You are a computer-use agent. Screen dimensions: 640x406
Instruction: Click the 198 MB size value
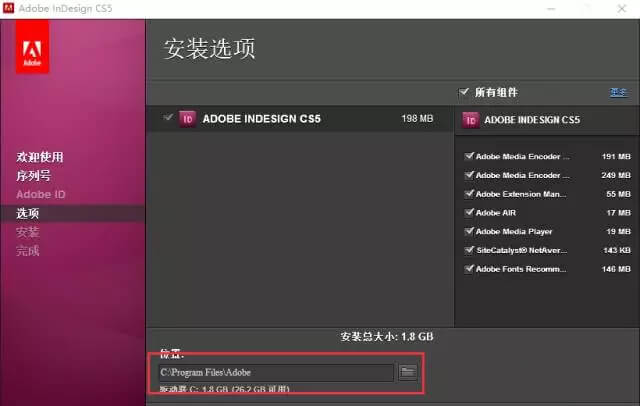click(x=417, y=119)
